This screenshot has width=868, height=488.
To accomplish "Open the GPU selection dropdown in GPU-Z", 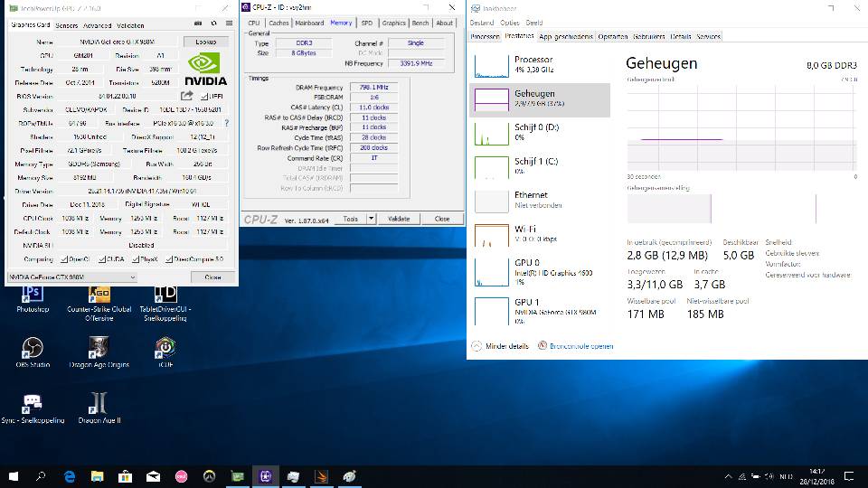I will (72, 277).
